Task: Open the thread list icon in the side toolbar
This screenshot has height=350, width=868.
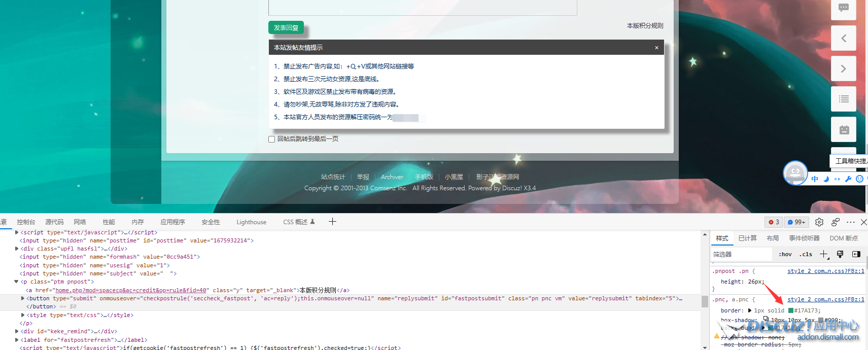Action: (843, 99)
